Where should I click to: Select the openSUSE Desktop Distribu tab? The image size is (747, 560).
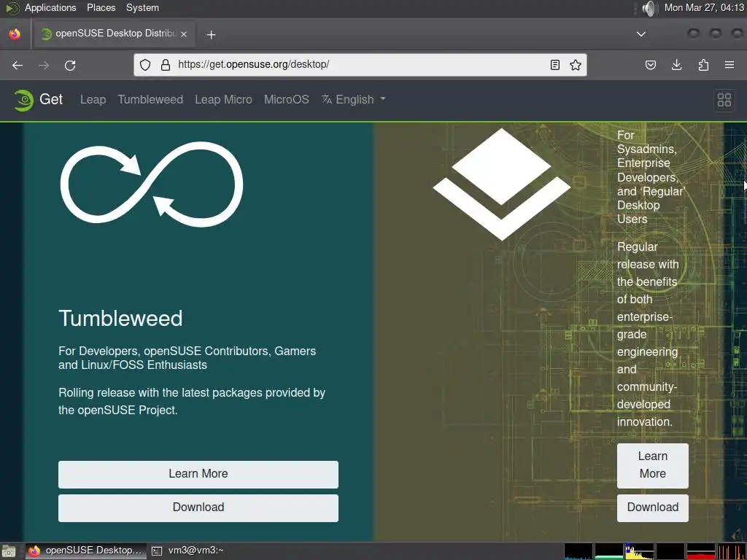tap(113, 34)
